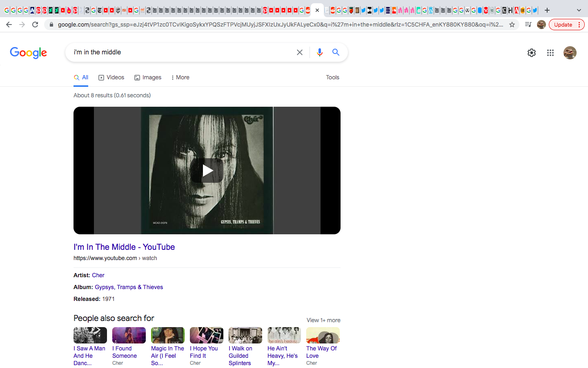Viewport: 588px width, 368px height.
Task: Click the youtube.com watch URL text
Action: (115, 258)
